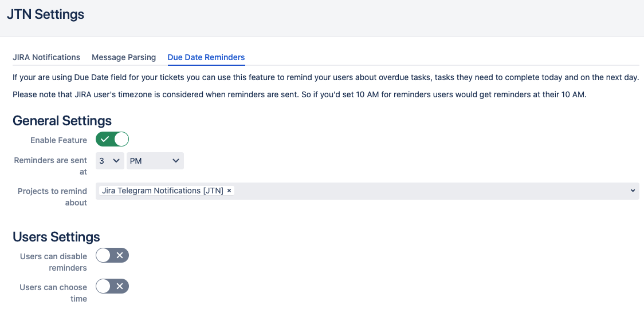Image resolution: width=644 pixels, height=309 pixels.
Task: Enable the Users can choose time toggle
Action: [112, 286]
